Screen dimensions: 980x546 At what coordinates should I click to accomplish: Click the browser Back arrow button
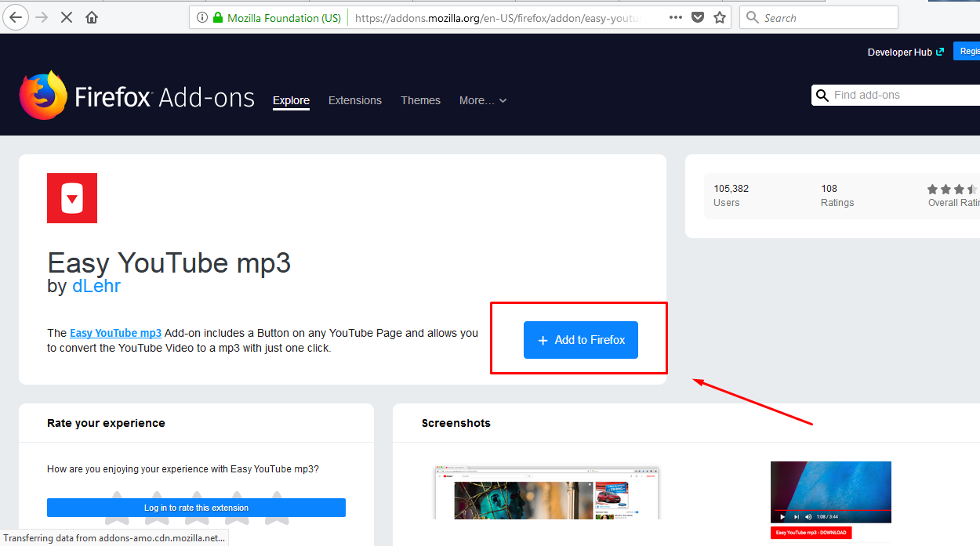pyautogui.click(x=16, y=17)
